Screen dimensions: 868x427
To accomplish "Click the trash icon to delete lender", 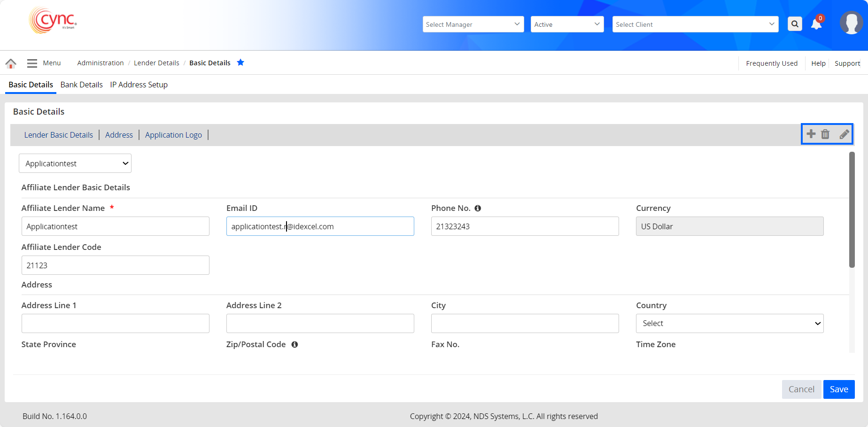I will pyautogui.click(x=825, y=134).
